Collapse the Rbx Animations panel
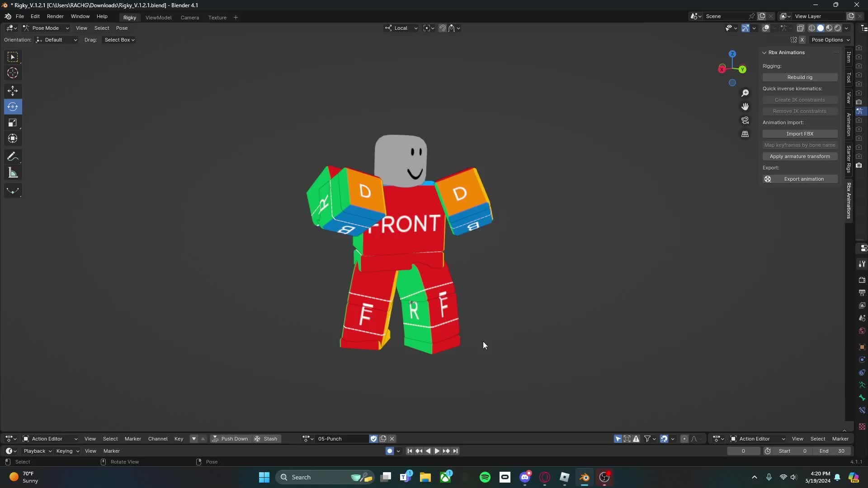868x488 pixels. 764,52
